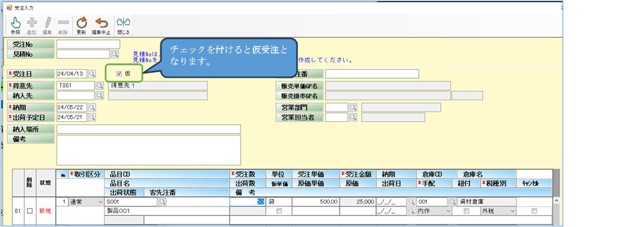
Task: Click the 備考 multiline text area
Action: (x=149, y=150)
